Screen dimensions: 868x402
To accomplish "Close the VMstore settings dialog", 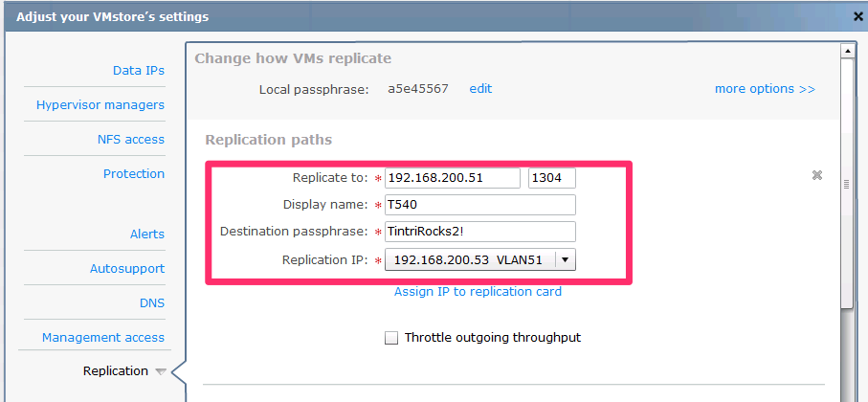I will pos(857,16).
